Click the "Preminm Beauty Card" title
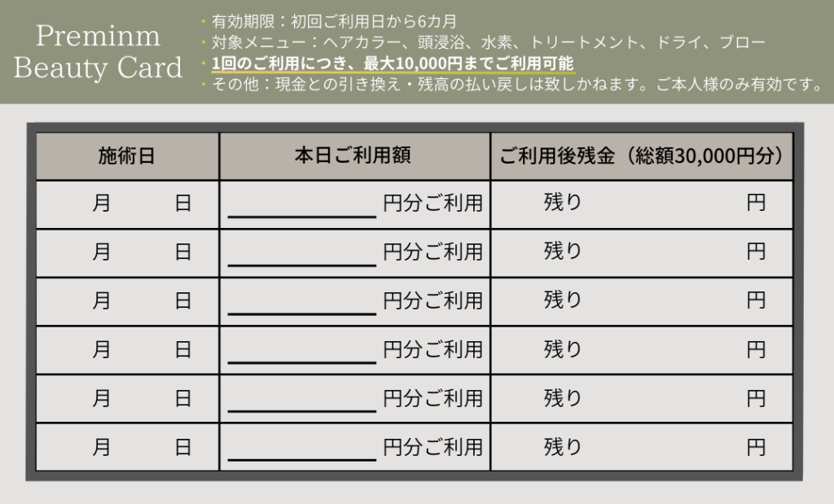Viewport: 834px width, 504px height. (x=98, y=52)
